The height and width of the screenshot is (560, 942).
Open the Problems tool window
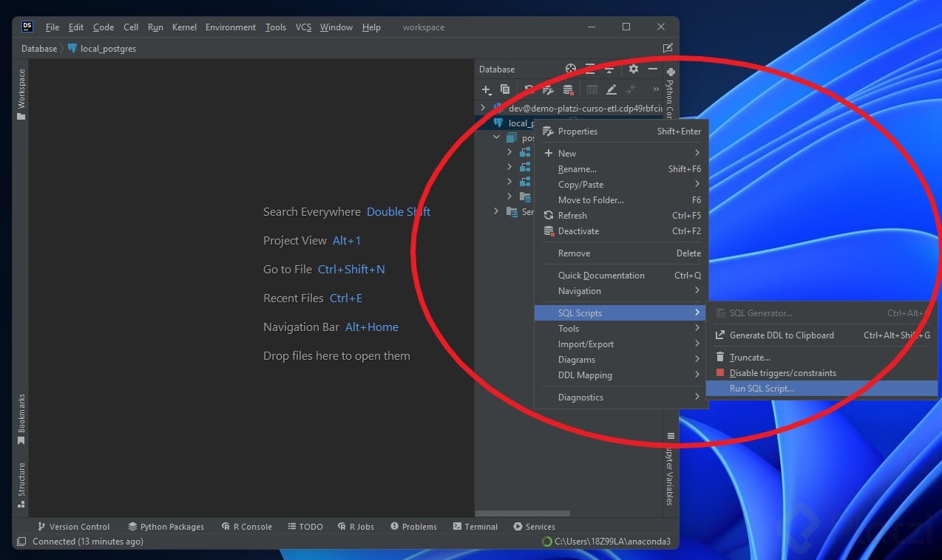(413, 527)
